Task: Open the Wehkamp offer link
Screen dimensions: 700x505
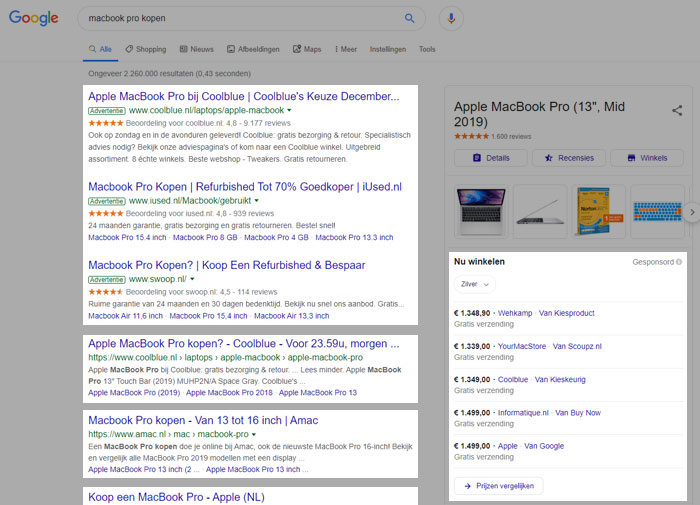Action: 515,313
